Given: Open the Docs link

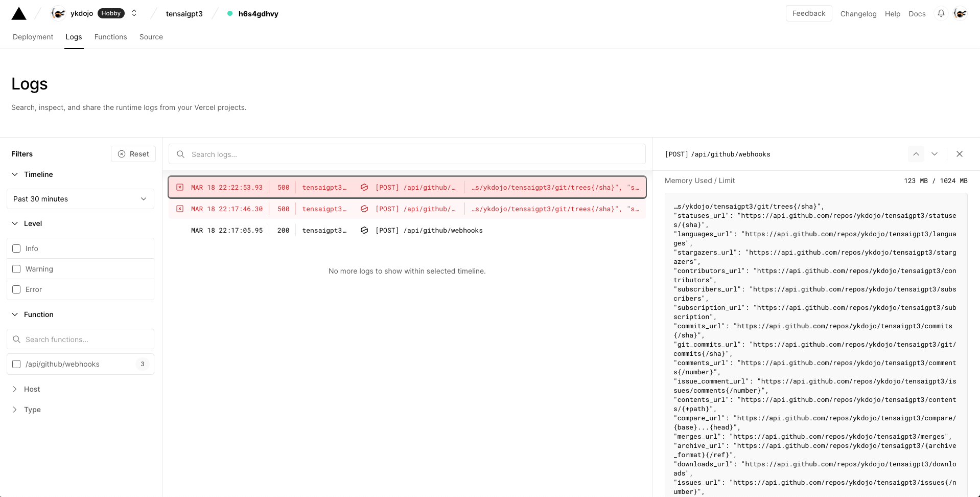Looking at the screenshot, I should [917, 14].
